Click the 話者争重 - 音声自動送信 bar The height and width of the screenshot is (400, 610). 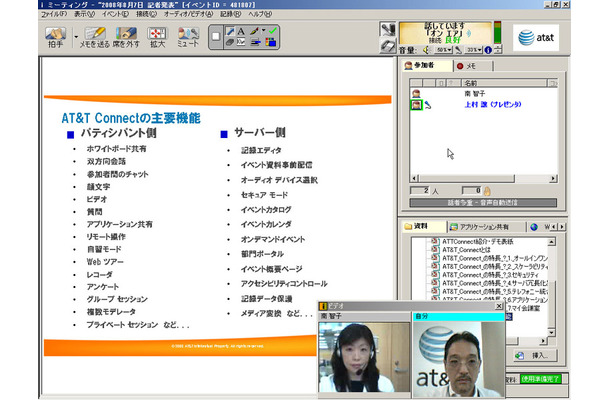(483, 203)
